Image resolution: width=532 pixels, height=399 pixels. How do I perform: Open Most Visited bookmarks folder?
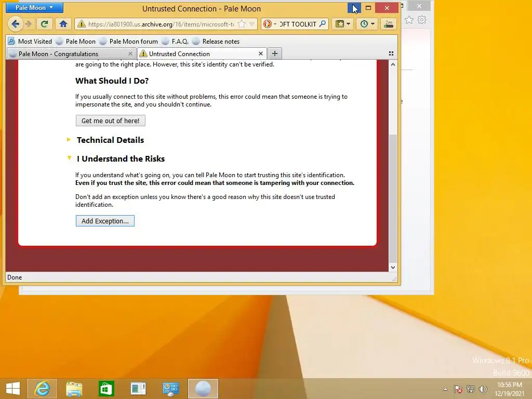30,42
